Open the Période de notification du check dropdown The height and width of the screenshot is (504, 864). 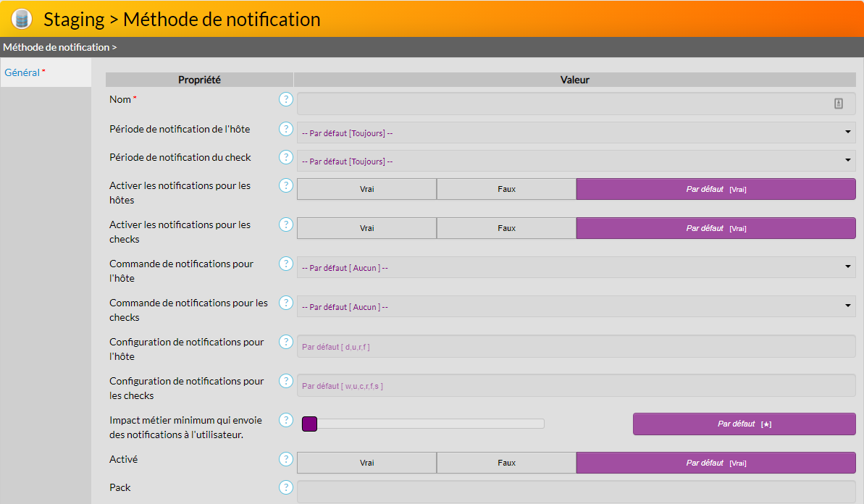(x=576, y=161)
